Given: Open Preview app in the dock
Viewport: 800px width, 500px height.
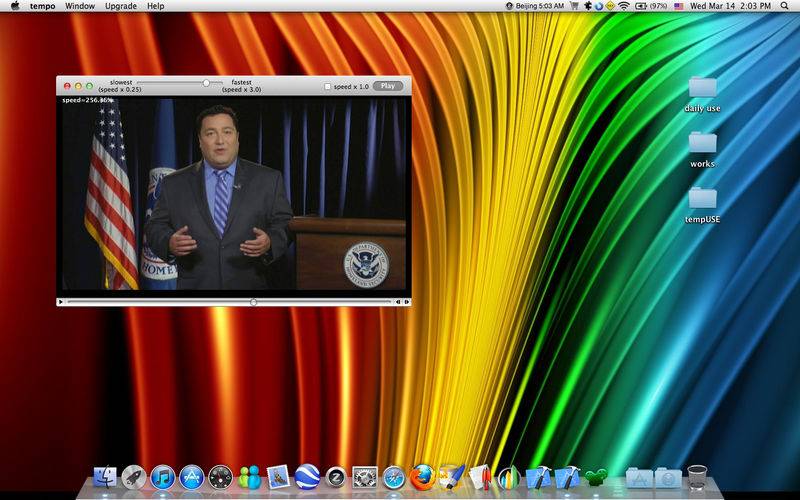Looking at the screenshot, I should (279, 478).
